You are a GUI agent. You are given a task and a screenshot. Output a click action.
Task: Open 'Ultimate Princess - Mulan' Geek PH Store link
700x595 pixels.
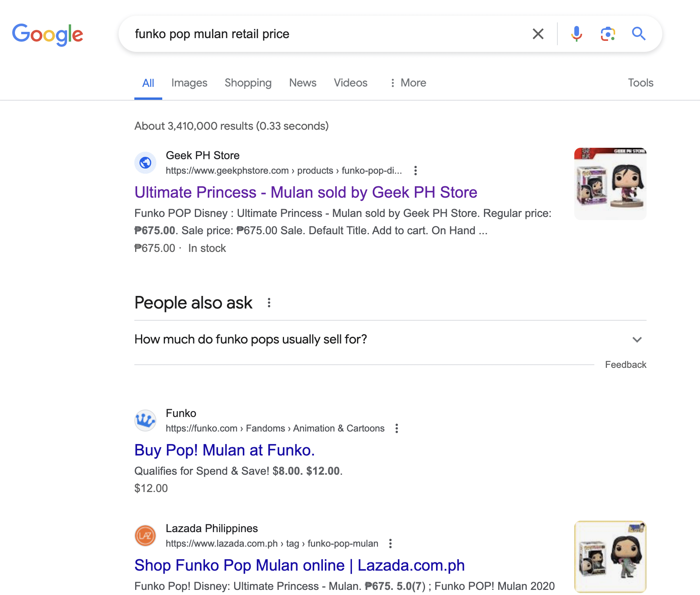[x=306, y=193]
